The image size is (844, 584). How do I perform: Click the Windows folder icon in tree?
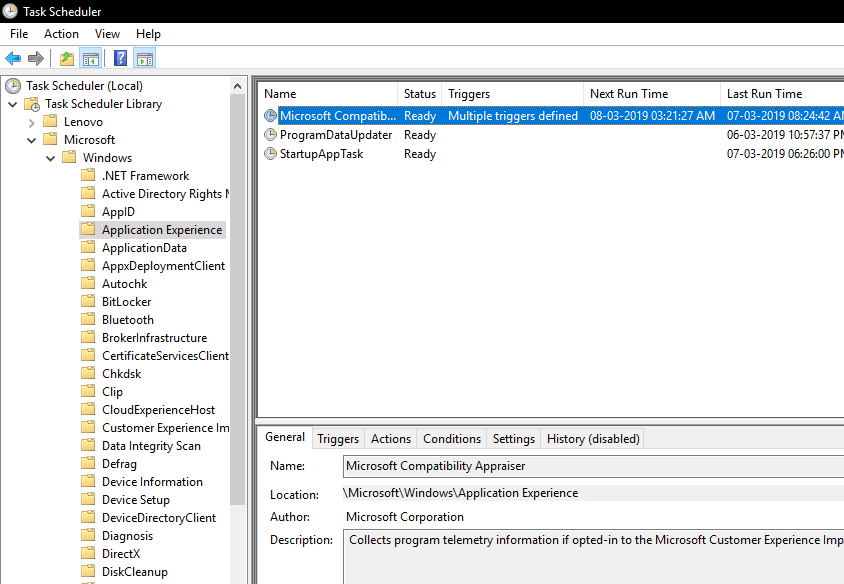[x=69, y=157]
